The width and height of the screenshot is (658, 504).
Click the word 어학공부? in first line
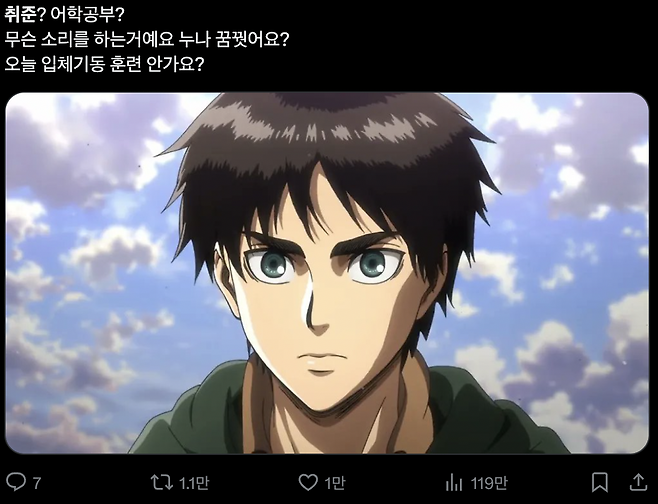tap(87, 15)
